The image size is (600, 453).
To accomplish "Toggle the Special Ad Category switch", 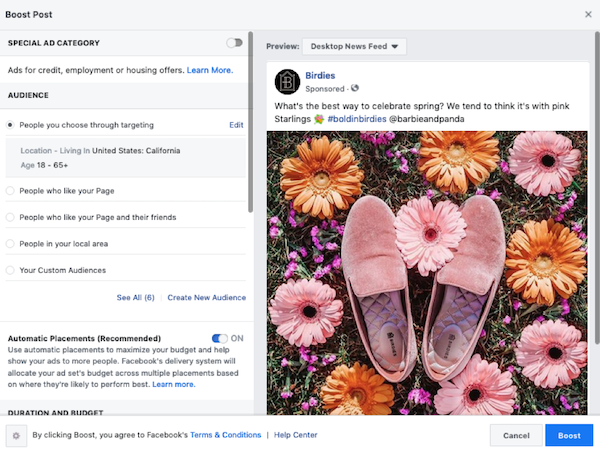I will tap(234, 42).
